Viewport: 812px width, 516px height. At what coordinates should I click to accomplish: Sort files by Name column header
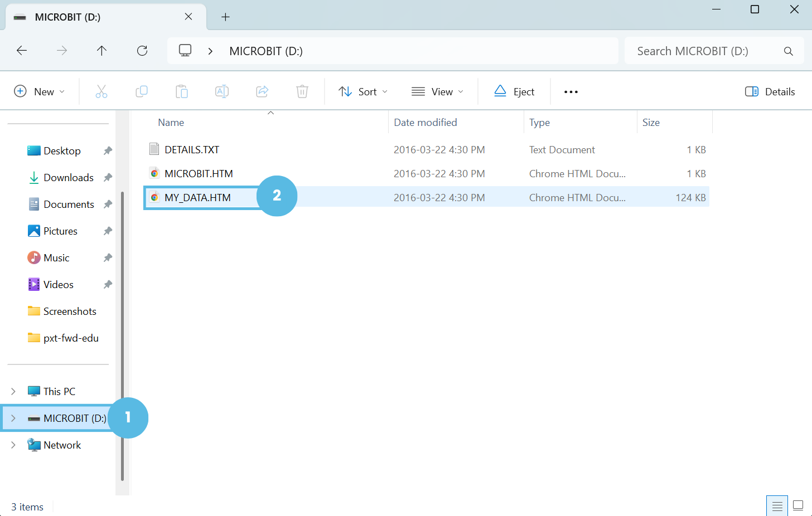171,123
